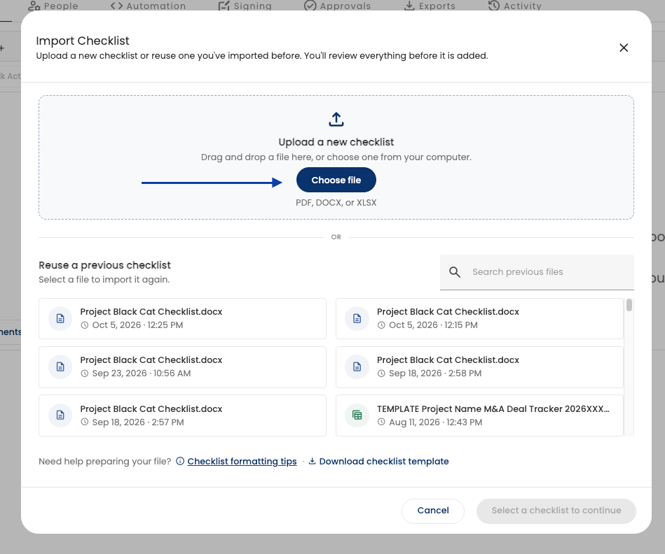Click the file list scrollbar thumb
The height and width of the screenshot is (554, 665).
(629, 305)
